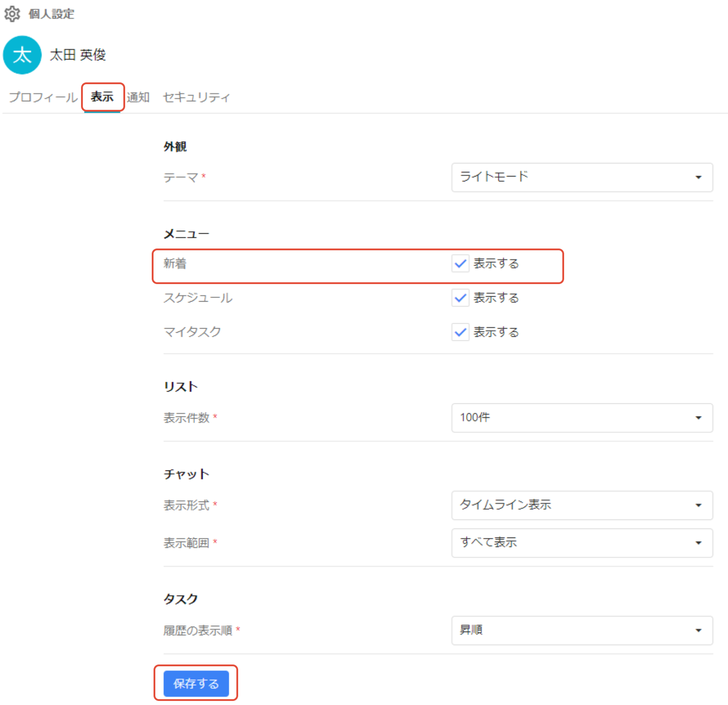728x705 pixels.
Task: Switch to the 通知 tab
Action: [138, 97]
